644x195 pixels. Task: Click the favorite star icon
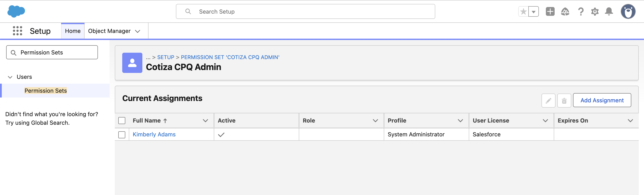pyautogui.click(x=524, y=12)
